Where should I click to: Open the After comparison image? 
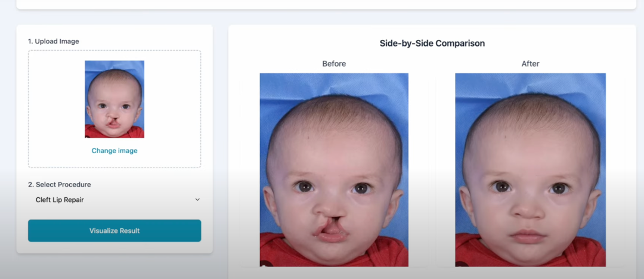[530, 170]
